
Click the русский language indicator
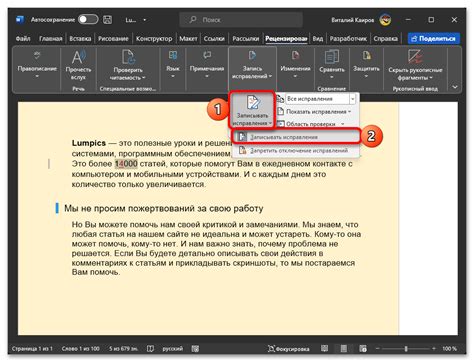(173, 349)
